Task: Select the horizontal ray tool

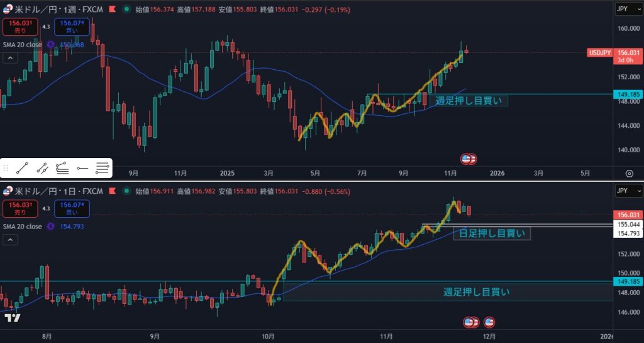Action: click(82, 168)
